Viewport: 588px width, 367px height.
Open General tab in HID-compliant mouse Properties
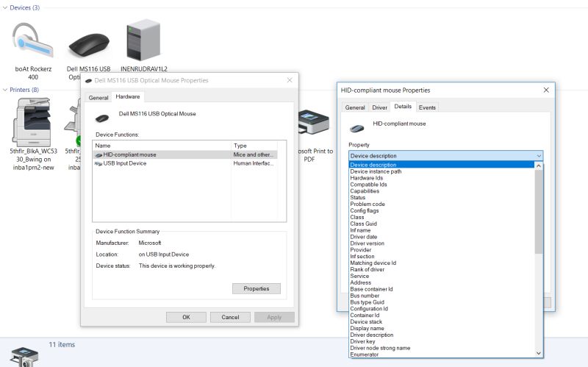355,107
